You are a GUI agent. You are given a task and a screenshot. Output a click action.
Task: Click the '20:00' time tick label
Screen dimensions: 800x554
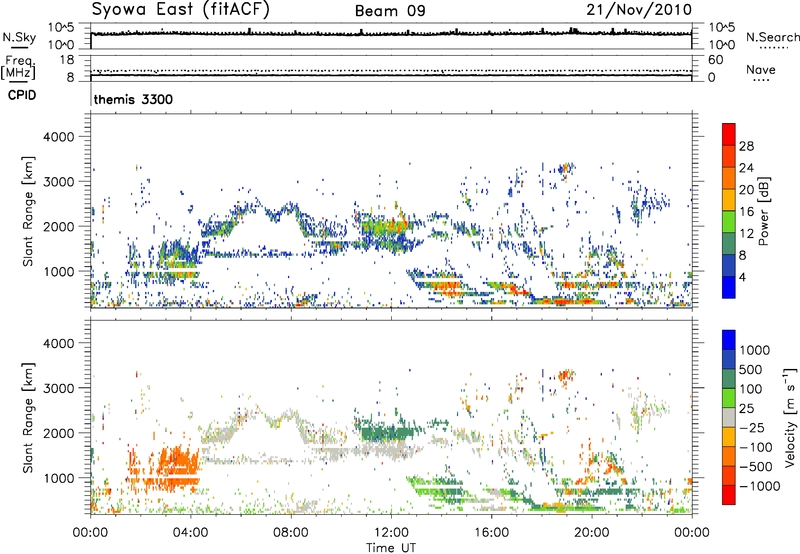[591, 533]
